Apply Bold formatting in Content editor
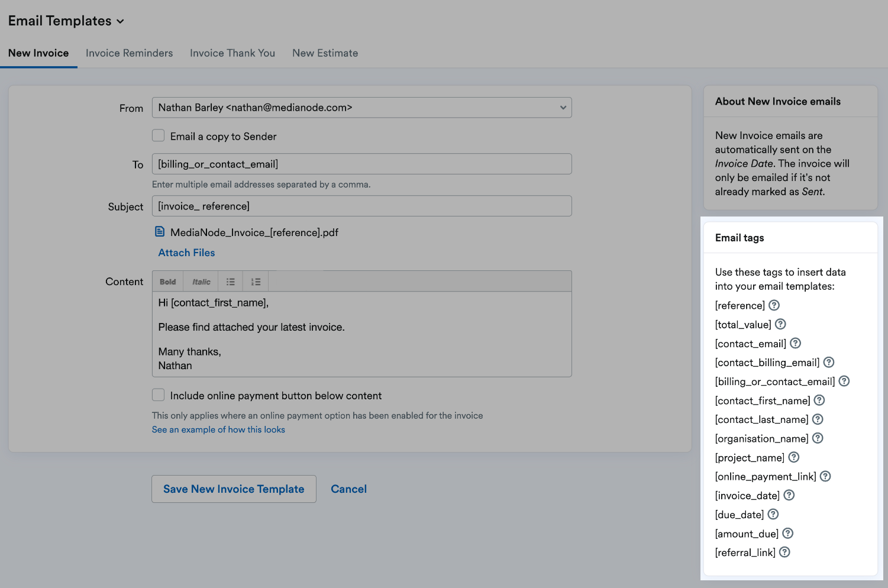 pyautogui.click(x=168, y=282)
